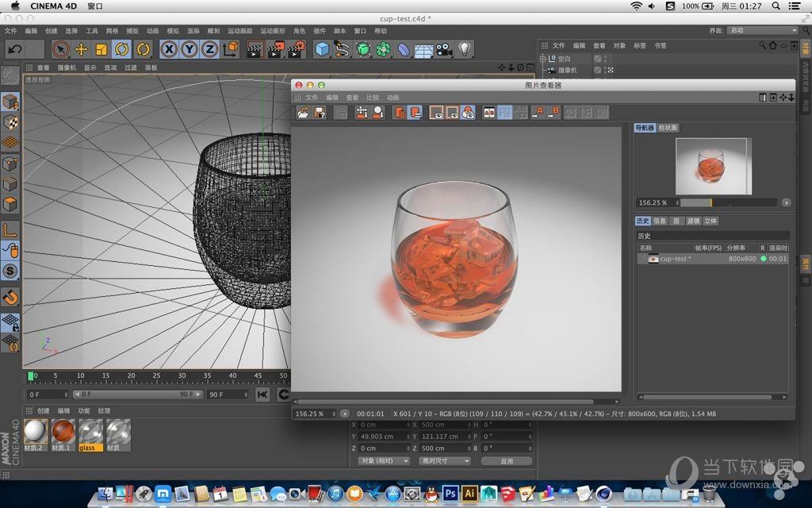The width and height of the screenshot is (812, 508).
Task: Toggle AB compare mode in Picture Viewer
Action: (488, 113)
